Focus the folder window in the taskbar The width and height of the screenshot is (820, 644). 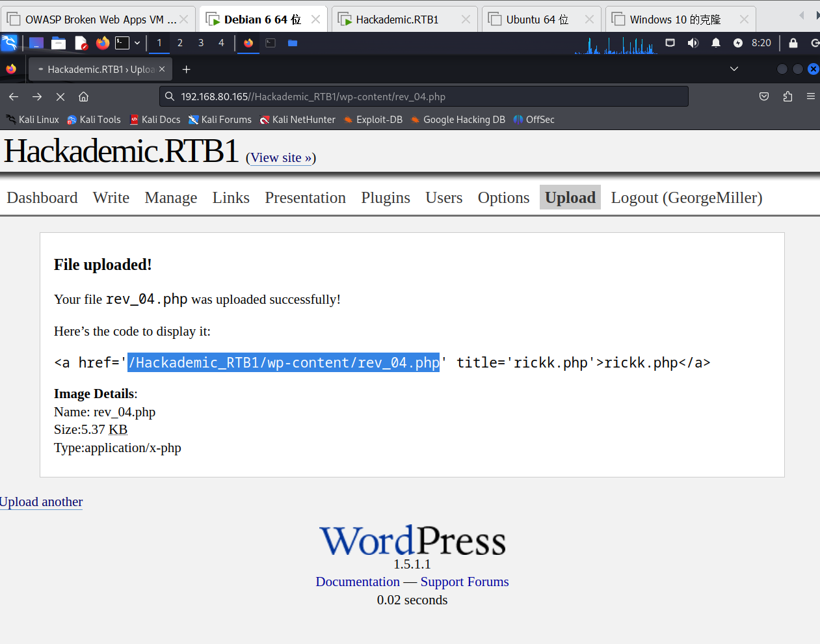point(293,43)
